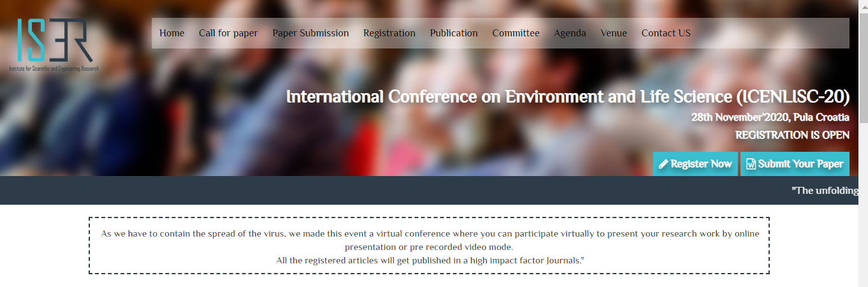
Task: Open the Publication menu item
Action: tap(453, 33)
